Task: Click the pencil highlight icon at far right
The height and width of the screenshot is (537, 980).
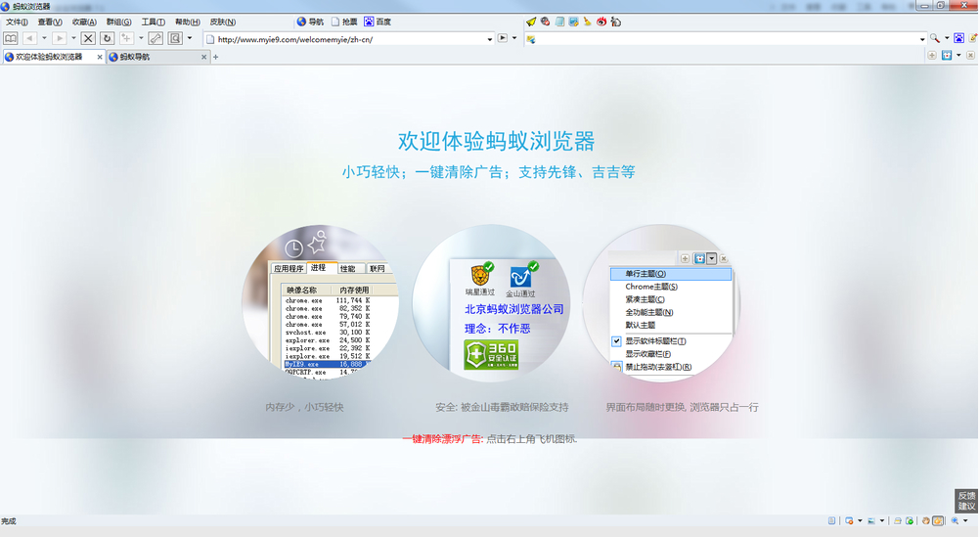Action: tap(973, 39)
